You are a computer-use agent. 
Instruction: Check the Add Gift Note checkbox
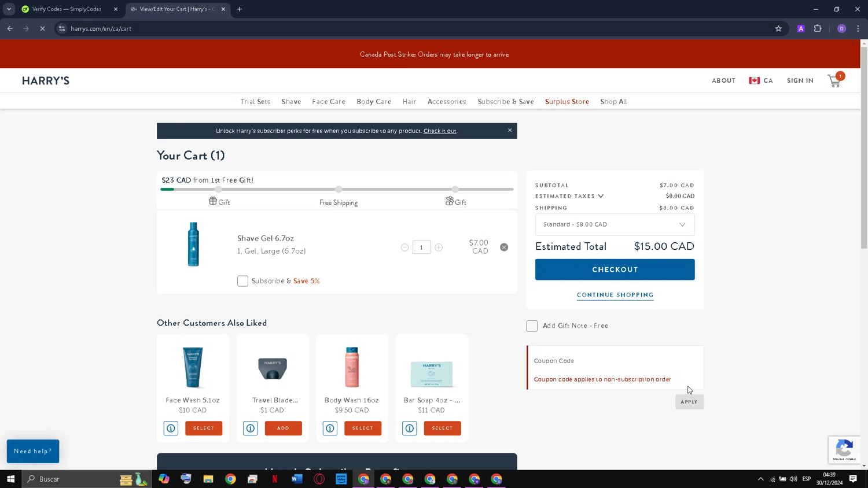coord(532,326)
